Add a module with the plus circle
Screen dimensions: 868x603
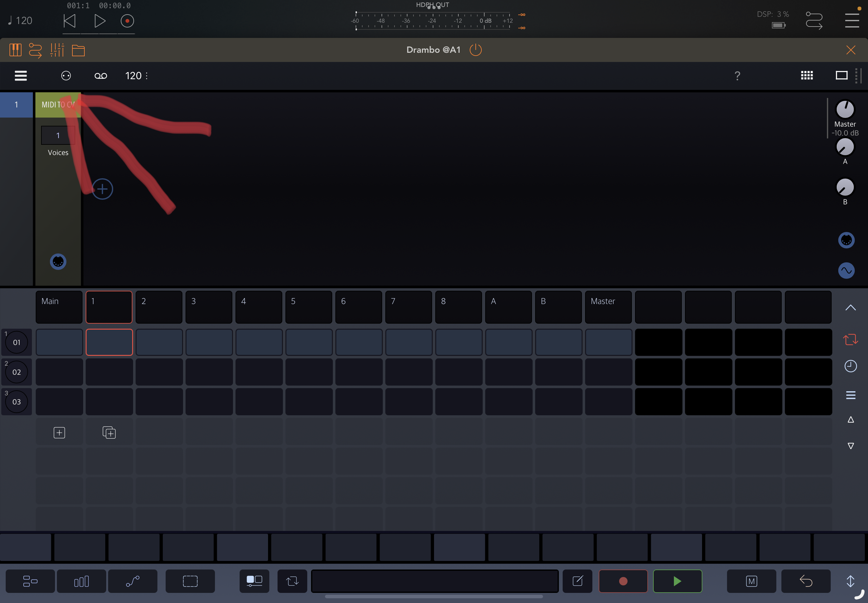click(102, 189)
